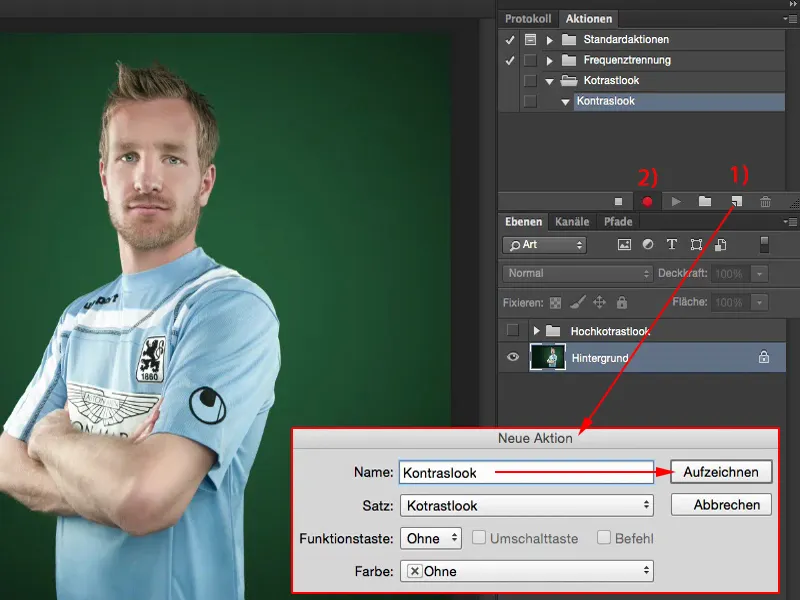Open the Satz dropdown showing Kotrastlook
The height and width of the screenshot is (600, 800).
(527, 505)
